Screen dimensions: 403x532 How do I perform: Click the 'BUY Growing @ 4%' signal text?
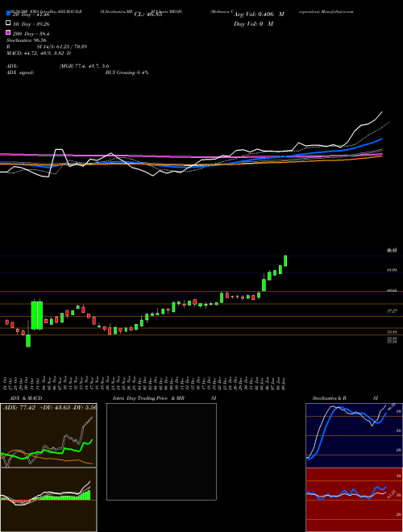[127, 73]
